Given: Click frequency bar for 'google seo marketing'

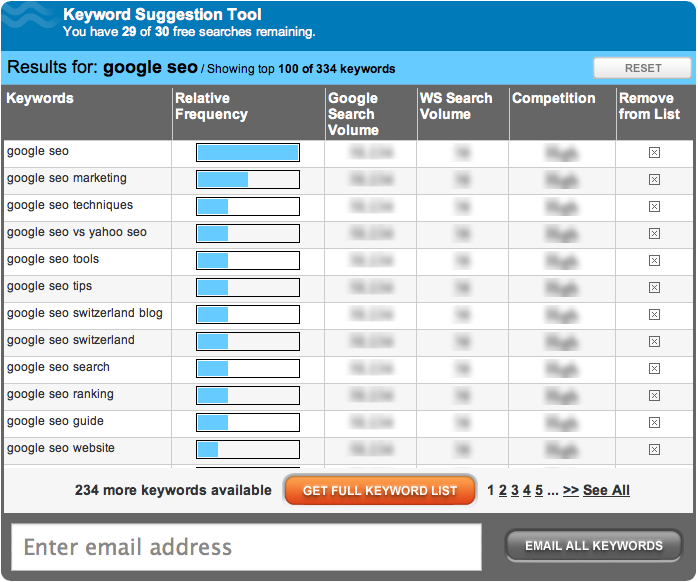Looking at the screenshot, I should click(x=248, y=179).
